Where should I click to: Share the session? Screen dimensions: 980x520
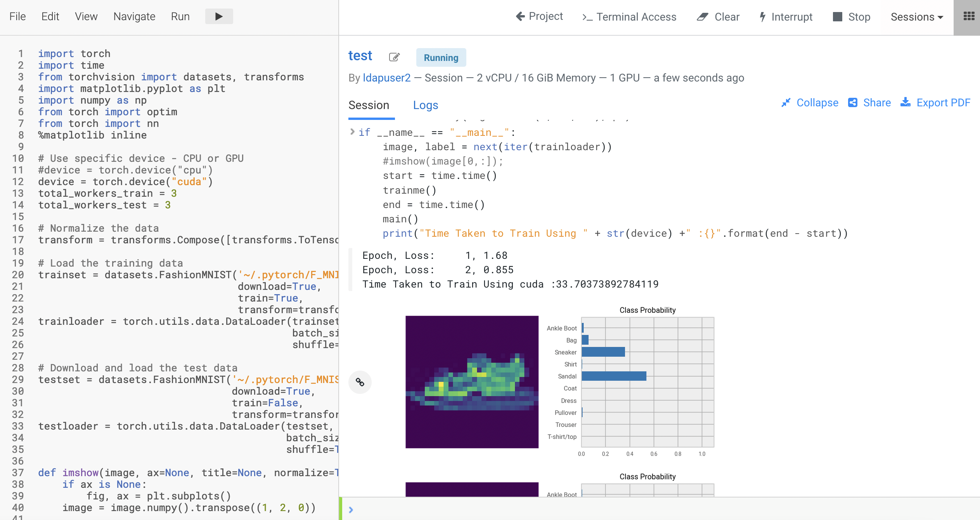tap(869, 102)
